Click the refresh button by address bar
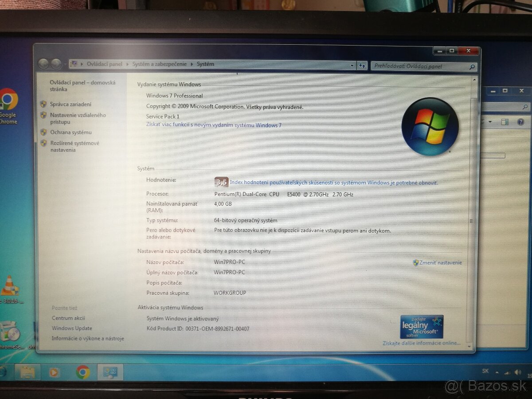The image size is (532, 399). tap(362, 66)
